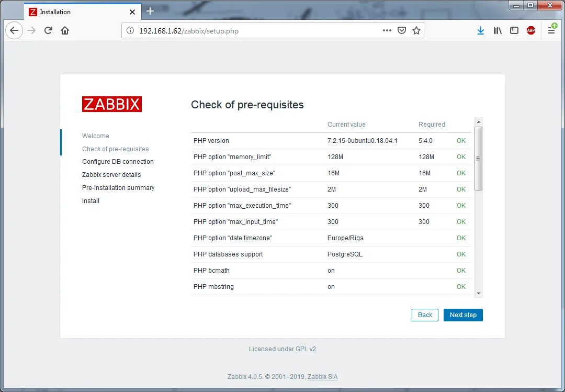Click PHP databases support label

(228, 254)
